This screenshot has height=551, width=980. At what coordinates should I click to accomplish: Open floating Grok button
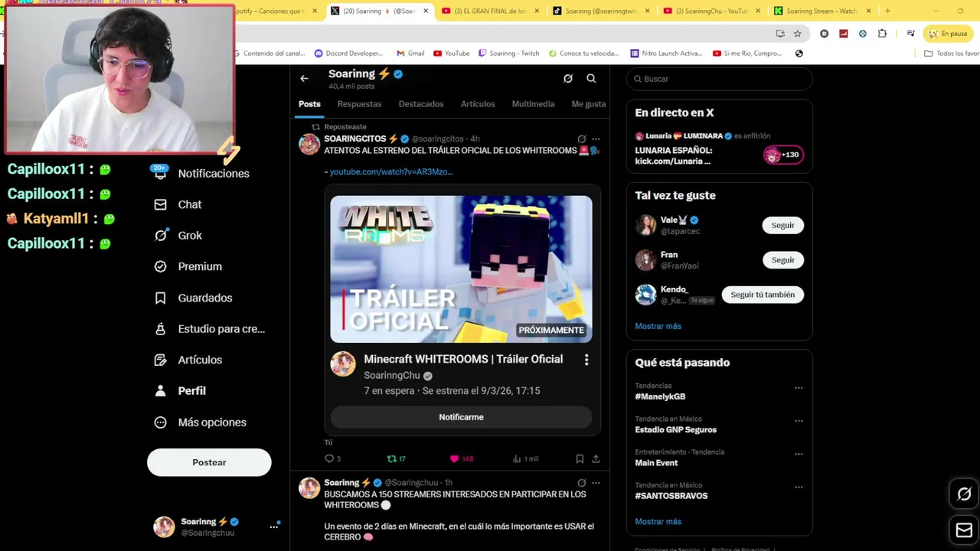[965, 494]
